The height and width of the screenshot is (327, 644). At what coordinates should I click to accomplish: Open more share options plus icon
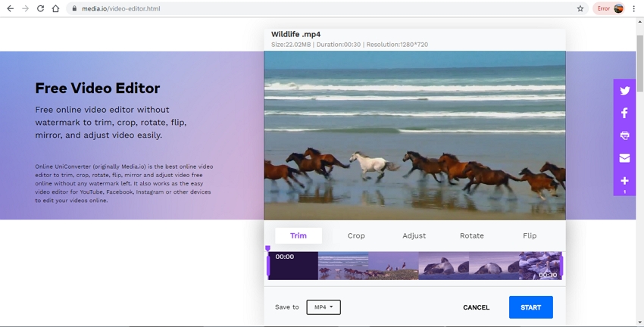coord(624,181)
